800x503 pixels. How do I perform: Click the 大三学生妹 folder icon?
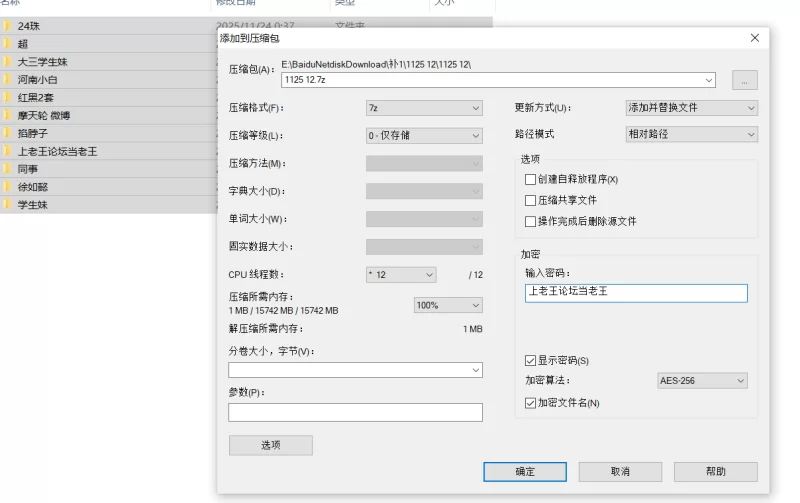[7, 62]
